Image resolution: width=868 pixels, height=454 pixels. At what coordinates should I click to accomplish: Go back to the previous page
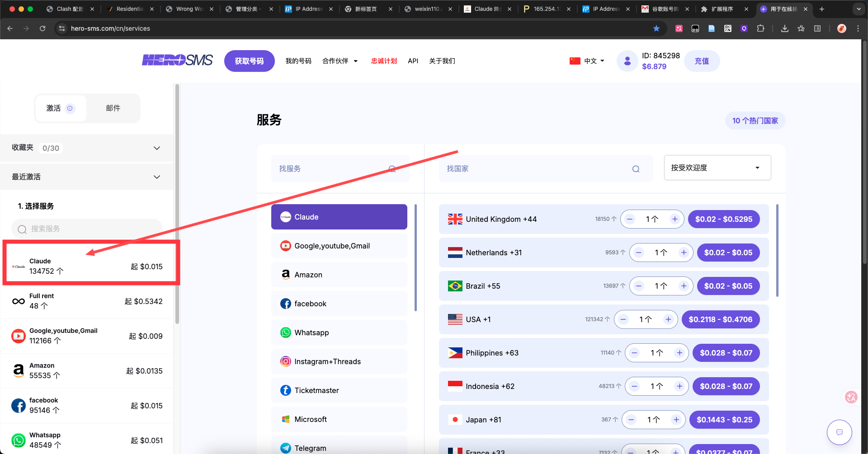tap(10, 28)
